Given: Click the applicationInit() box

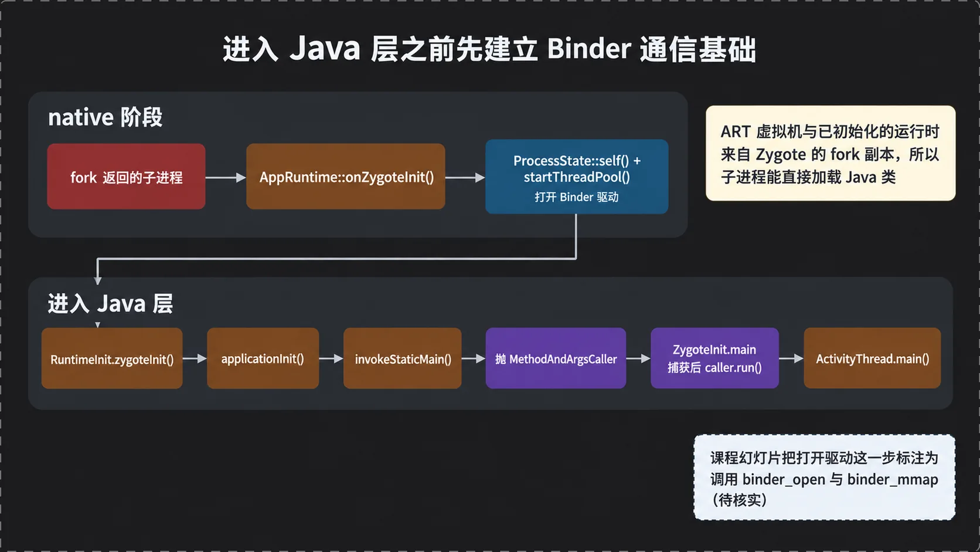Looking at the screenshot, I should [263, 358].
